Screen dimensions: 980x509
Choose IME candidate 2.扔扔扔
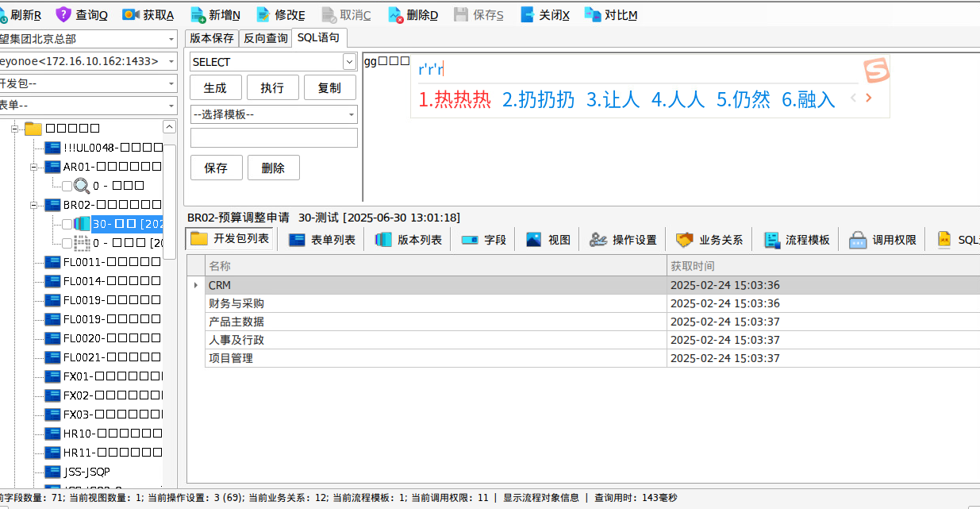(539, 100)
